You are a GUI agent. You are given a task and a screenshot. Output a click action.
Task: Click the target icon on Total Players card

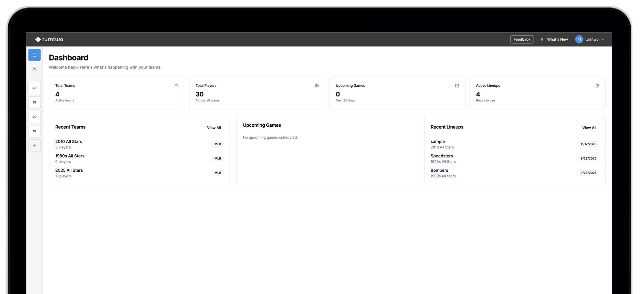pos(317,85)
